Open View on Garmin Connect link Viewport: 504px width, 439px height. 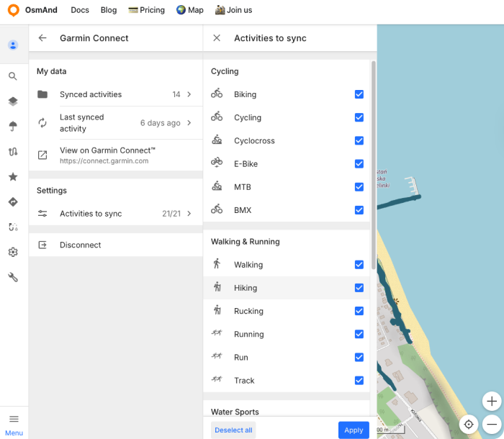(x=116, y=155)
